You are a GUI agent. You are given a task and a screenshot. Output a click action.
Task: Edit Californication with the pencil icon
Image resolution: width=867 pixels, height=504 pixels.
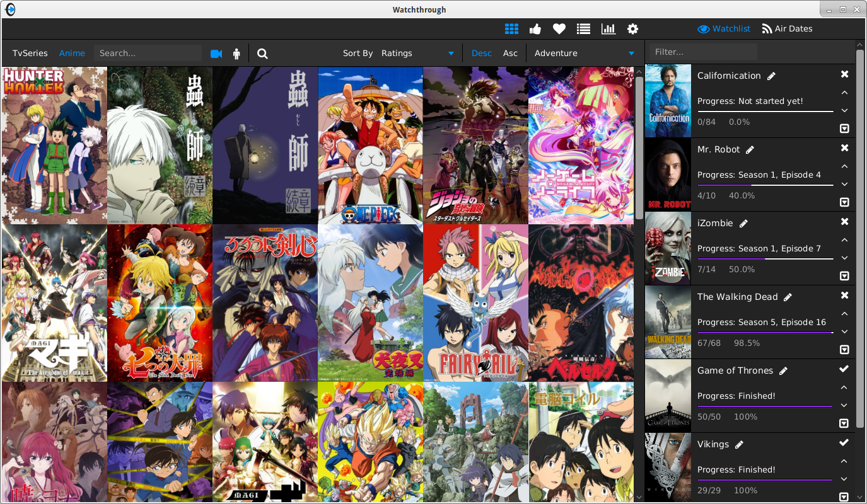771,76
